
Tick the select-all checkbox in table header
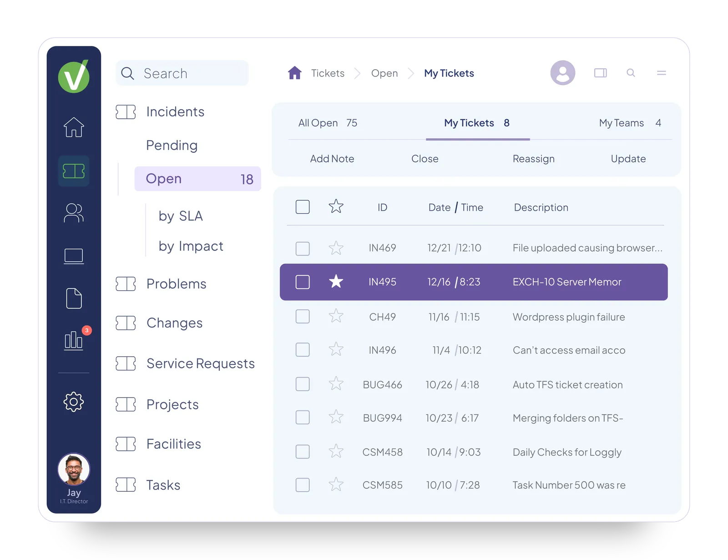[303, 207]
